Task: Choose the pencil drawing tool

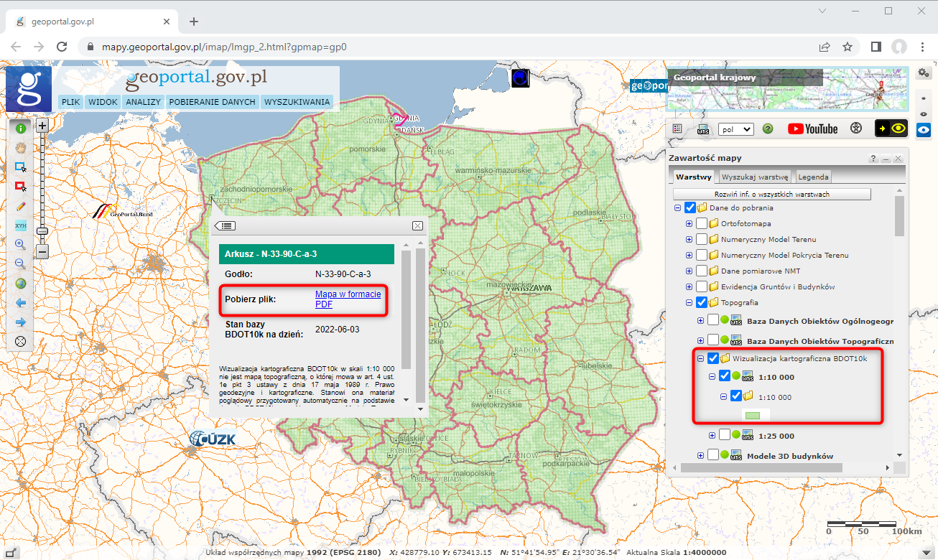Action: tap(21, 206)
